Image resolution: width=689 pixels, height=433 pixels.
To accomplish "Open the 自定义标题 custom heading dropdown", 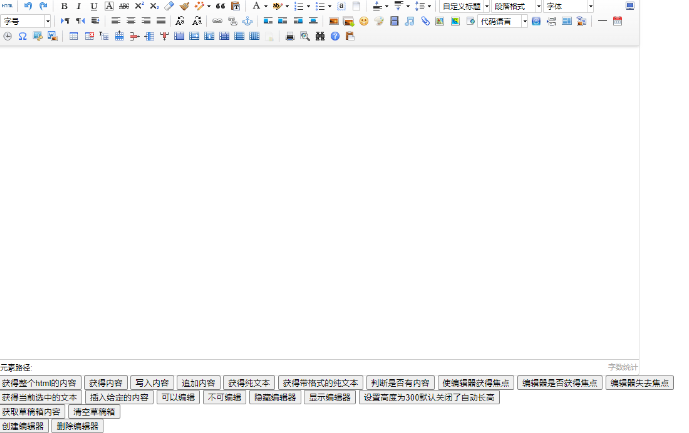I will tap(464, 6).
